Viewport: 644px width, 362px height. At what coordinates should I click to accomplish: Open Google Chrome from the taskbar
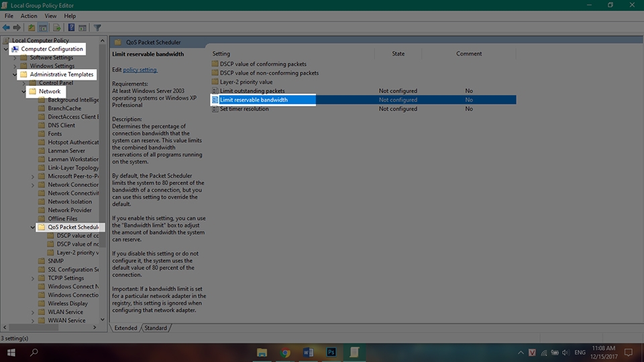[285, 352]
